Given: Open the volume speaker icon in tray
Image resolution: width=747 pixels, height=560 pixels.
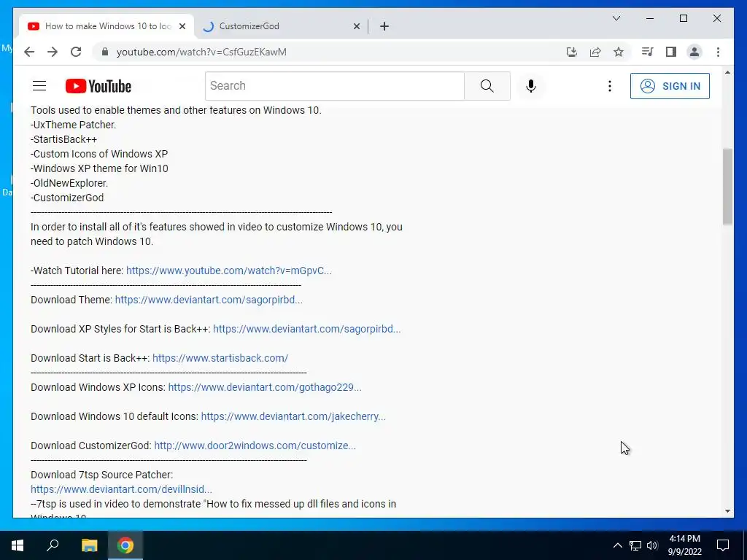Looking at the screenshot, I should pyautogui.click(x=652, y=545).
